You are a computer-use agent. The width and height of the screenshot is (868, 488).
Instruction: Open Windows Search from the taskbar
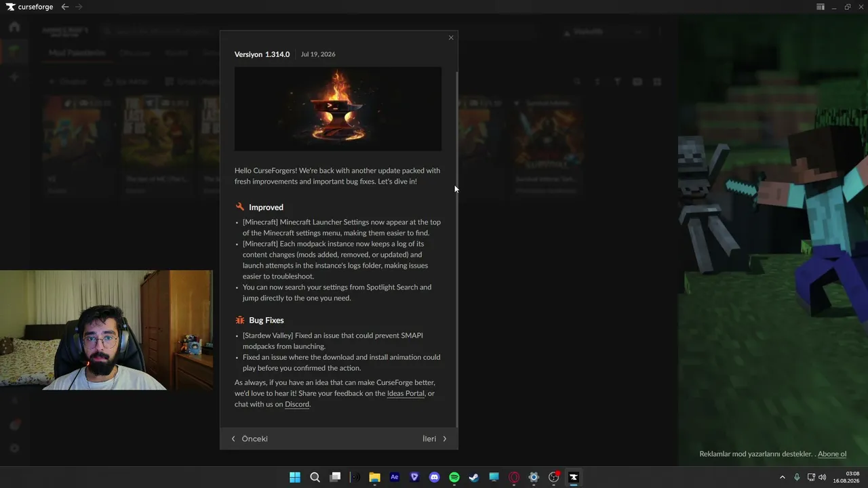point(315,477)
